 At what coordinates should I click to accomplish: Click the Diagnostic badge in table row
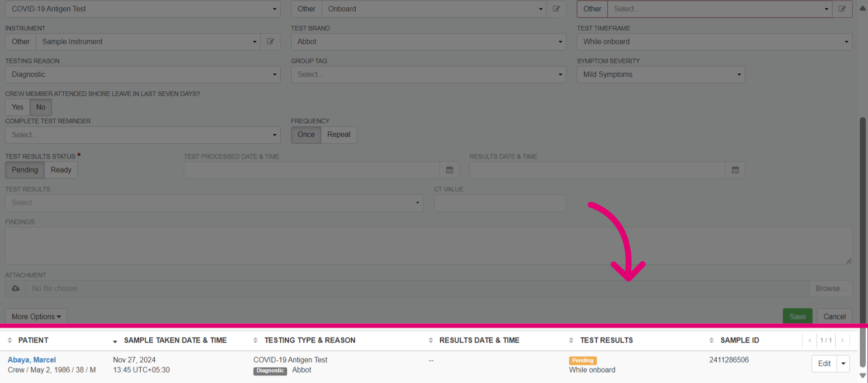pyautogui.click(x=270, y=371)
